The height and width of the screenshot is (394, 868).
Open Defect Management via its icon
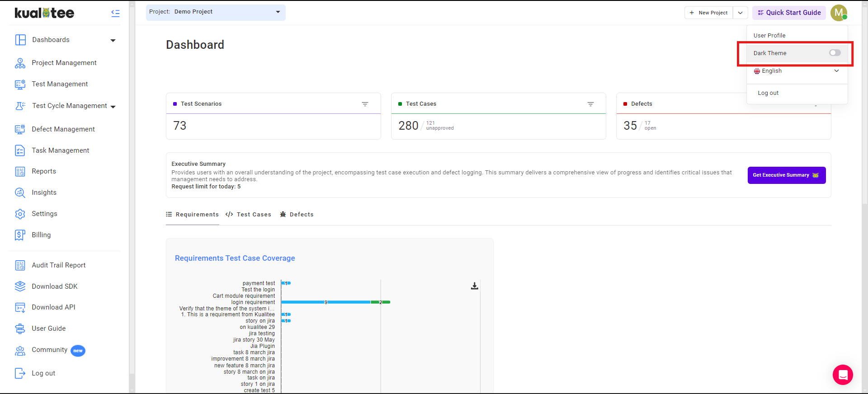[20, 129]
